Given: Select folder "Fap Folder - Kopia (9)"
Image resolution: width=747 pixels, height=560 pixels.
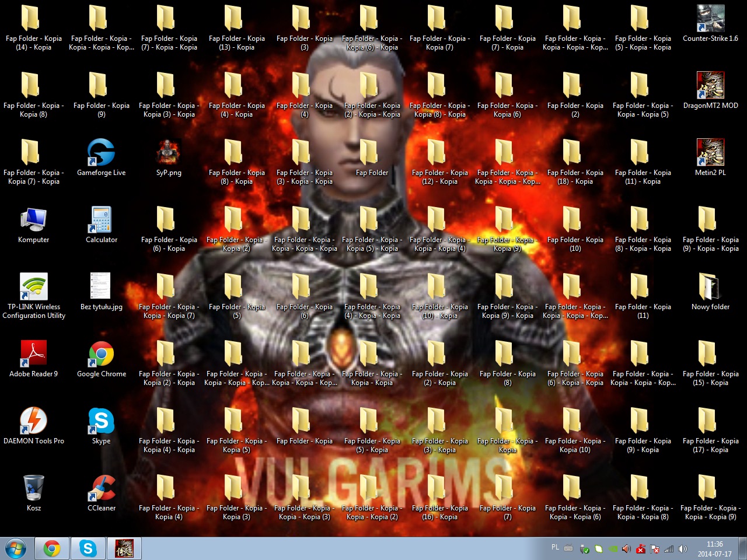Looking at the screenshot, I should pyautogui.click(x=101, y=94).
